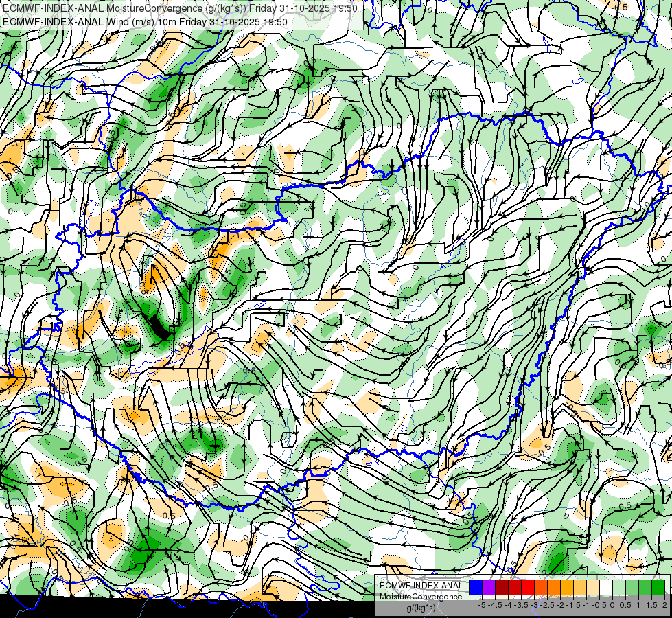672x618 pixels.
Task: Click the MoistureConvergence title line at top
Action: coord(180,8)
